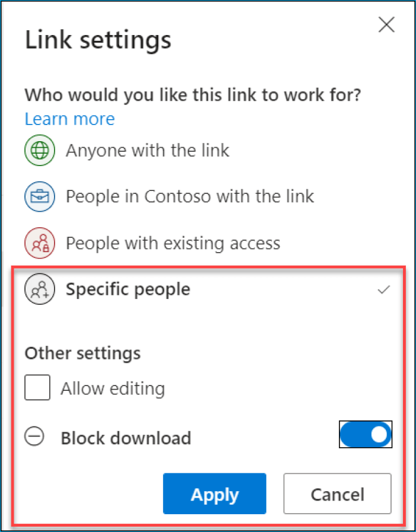The height and width of the screenshot is (532, 416).
Task: Click the Cancel button
Action: tap(337, 493)
